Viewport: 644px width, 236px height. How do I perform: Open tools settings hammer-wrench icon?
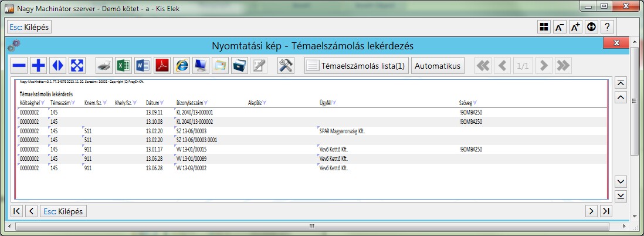tap(286, 65)
